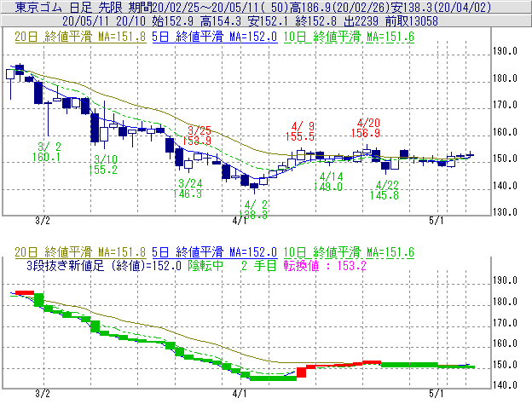Select the 3/24 146.3 low price label
This screenshot has width=532, height=404.
(x=188, y=188)
